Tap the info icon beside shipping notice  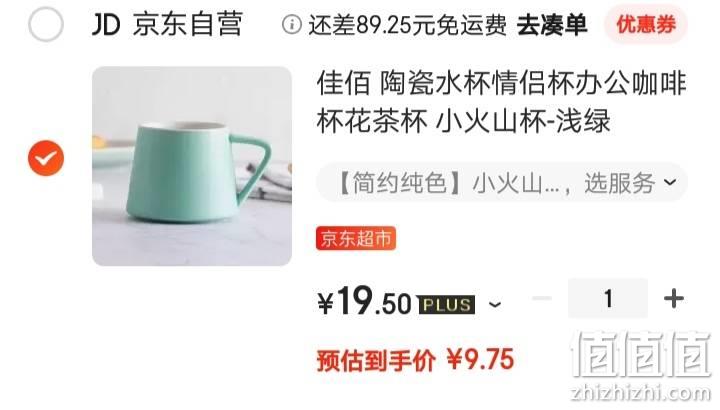pyautogui.click(x=292, y=24)
